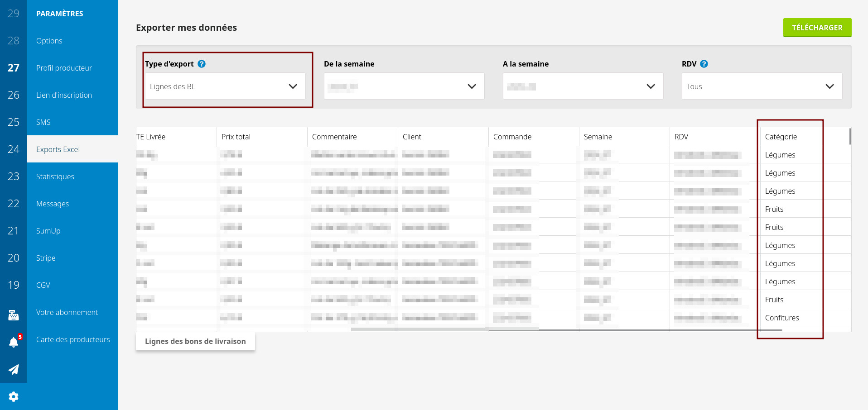Click the paper plane send icon
The width and height of the screenshot is (868, 410).
point(14,369)
